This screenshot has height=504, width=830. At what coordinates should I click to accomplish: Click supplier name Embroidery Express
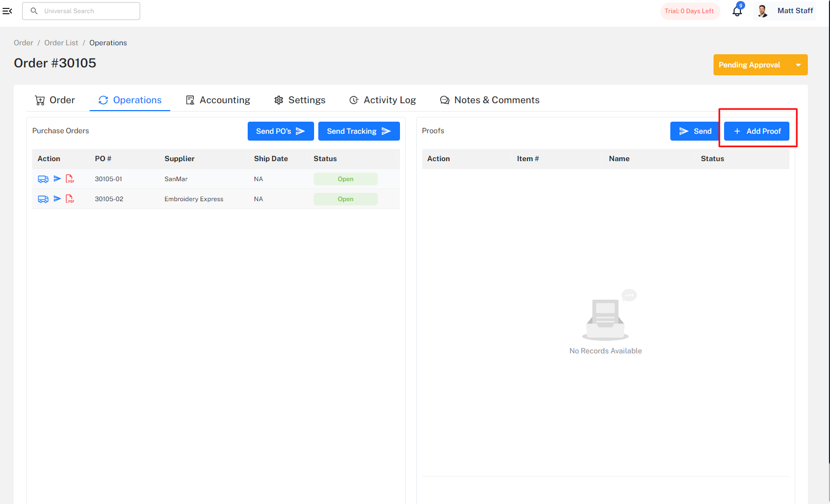[194, 199]
